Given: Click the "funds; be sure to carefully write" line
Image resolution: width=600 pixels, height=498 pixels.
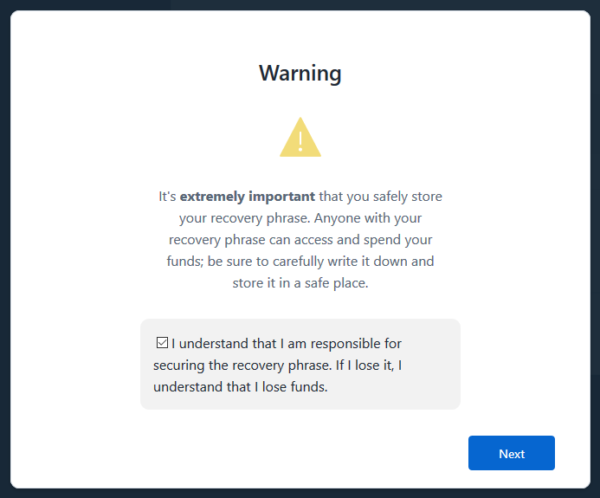Looking at the screenshot, I should click(300, 261).
